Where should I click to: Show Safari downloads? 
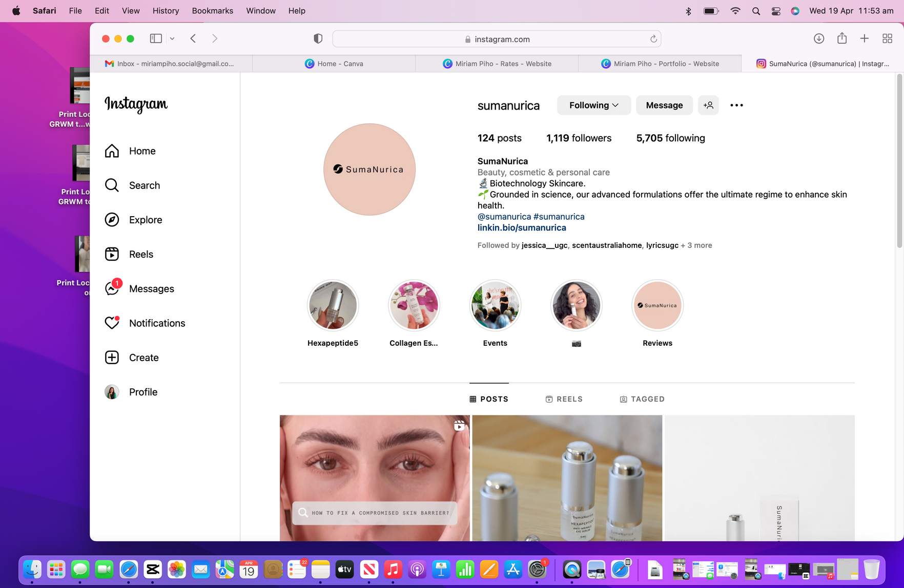819,38
